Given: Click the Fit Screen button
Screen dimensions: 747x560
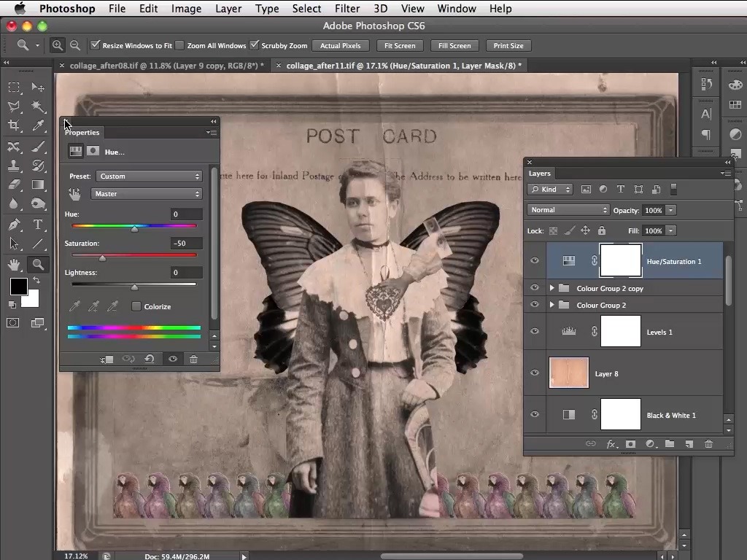Looking at the screenshot, I should tap(400, 45).
